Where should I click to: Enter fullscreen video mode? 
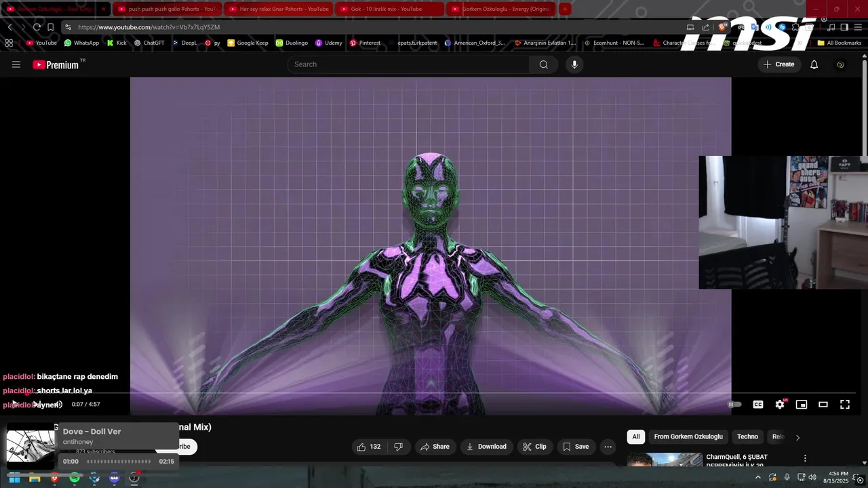click(x=845, y=405)
